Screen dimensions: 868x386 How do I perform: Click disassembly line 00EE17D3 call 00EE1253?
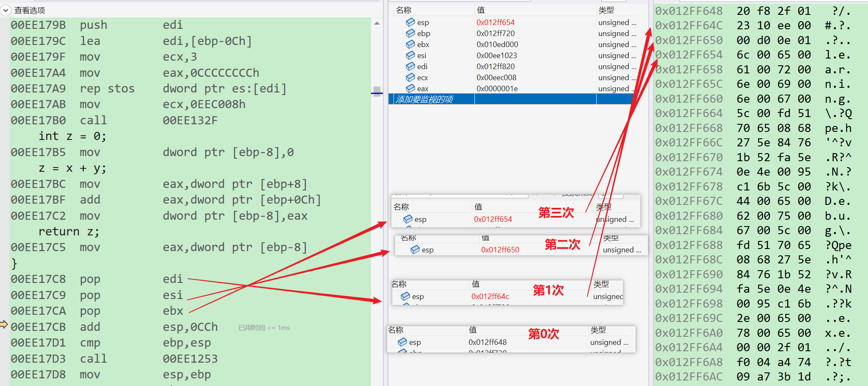[x=114, y=359]
